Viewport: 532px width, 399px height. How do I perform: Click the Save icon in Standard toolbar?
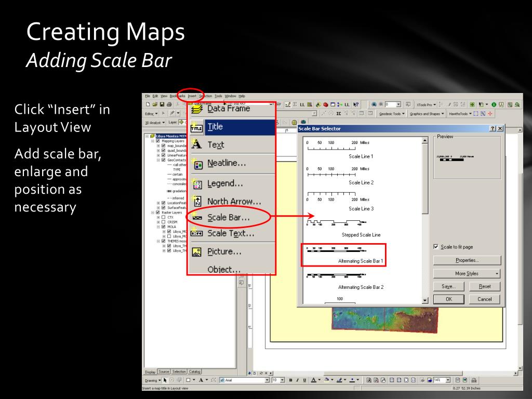(161, 104)
